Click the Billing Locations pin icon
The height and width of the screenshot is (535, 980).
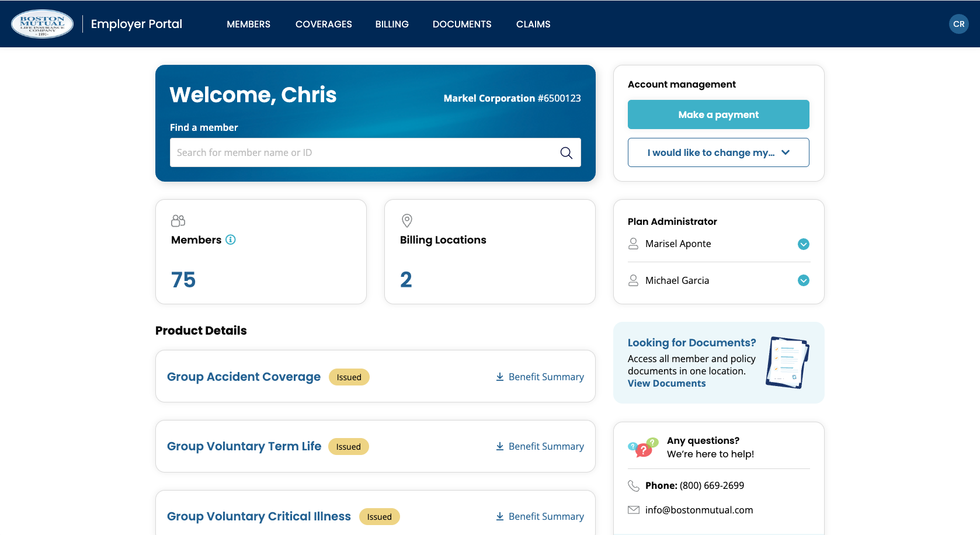coord(407,221)
